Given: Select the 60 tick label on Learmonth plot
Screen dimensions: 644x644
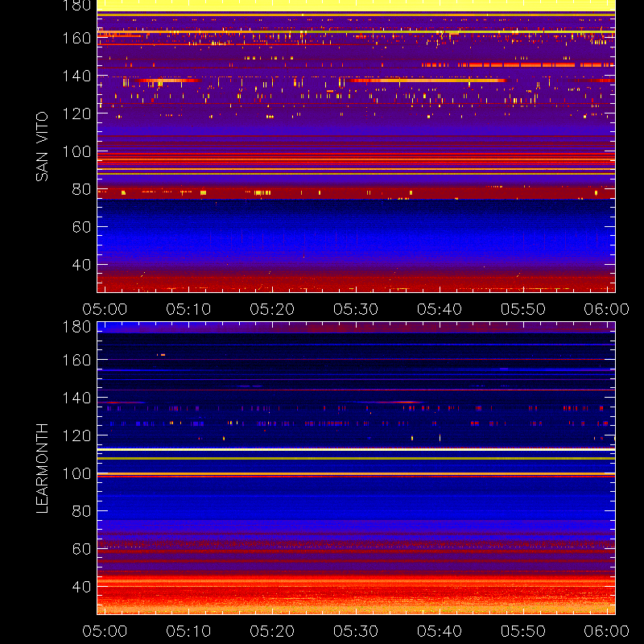Looking at the screenshot, I should pyautogui.click(x=81, y=549).
